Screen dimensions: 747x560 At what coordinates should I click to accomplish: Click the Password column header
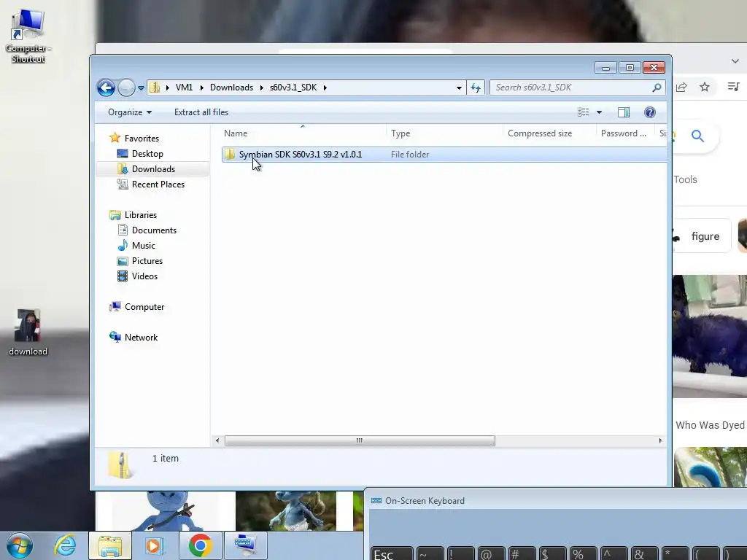click(x=625, y=133)
